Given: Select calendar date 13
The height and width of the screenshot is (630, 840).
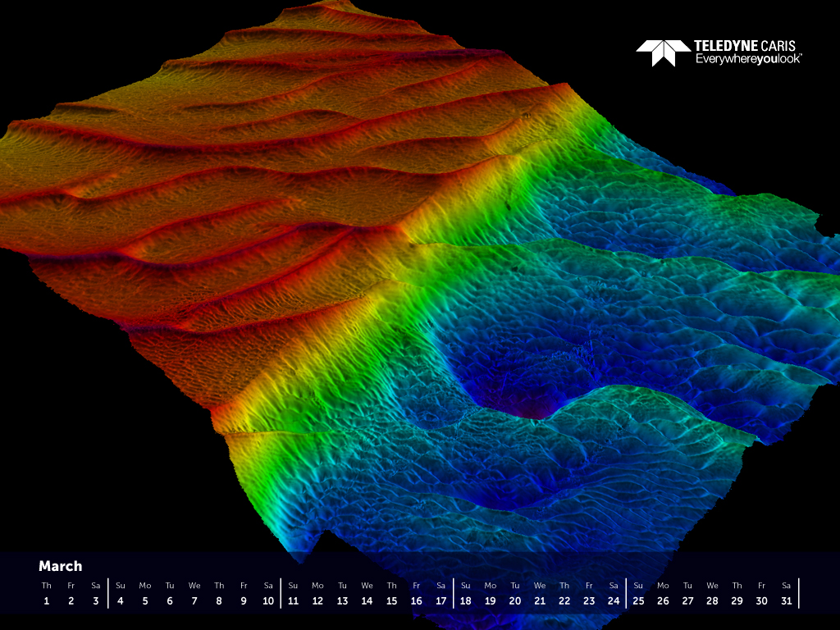Looking at the screenshot, I should (342, 601).
